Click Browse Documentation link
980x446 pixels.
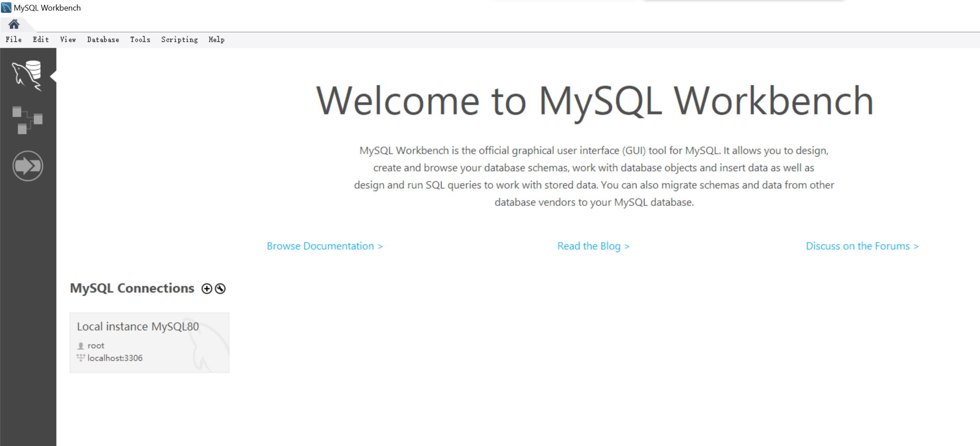coord(325,246)
